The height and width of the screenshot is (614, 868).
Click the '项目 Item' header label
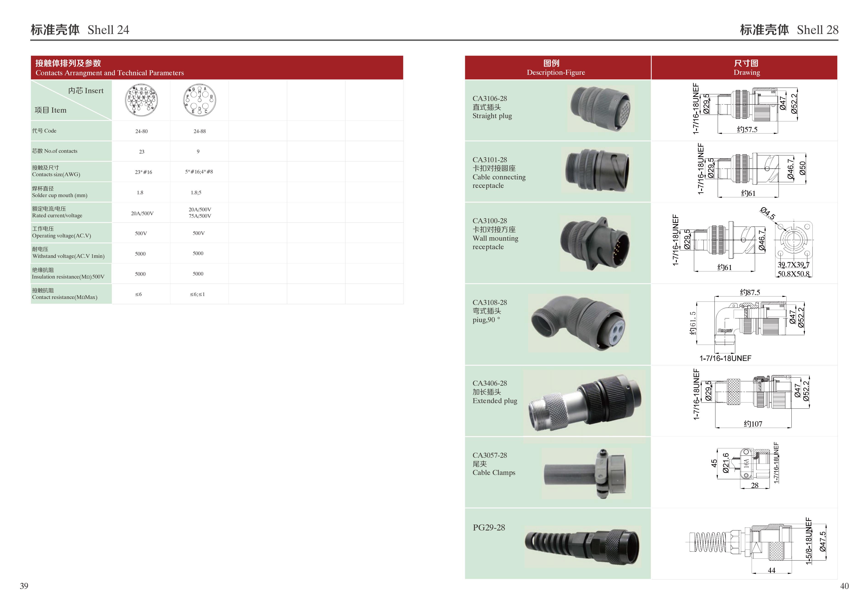click(50, 110)
